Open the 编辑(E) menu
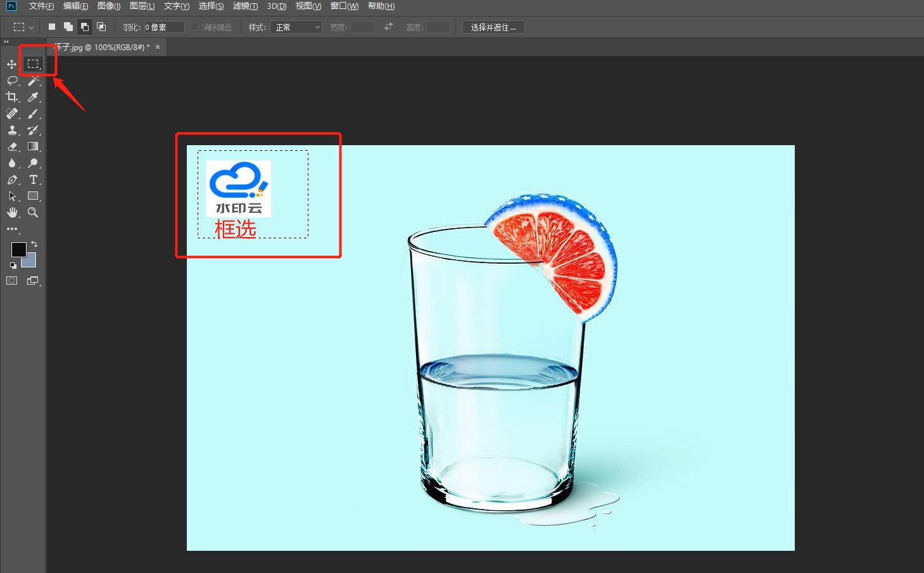 tap(75, 6)
